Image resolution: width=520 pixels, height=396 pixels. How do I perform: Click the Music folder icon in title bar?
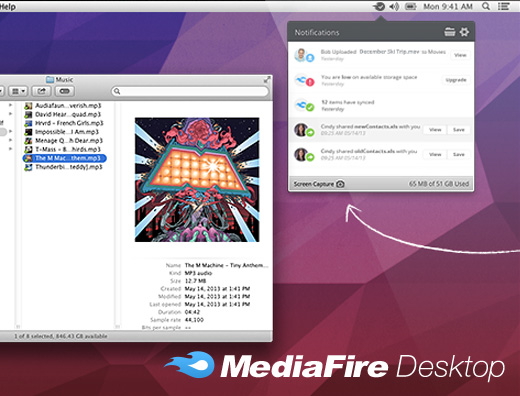(x=50, y=79)
